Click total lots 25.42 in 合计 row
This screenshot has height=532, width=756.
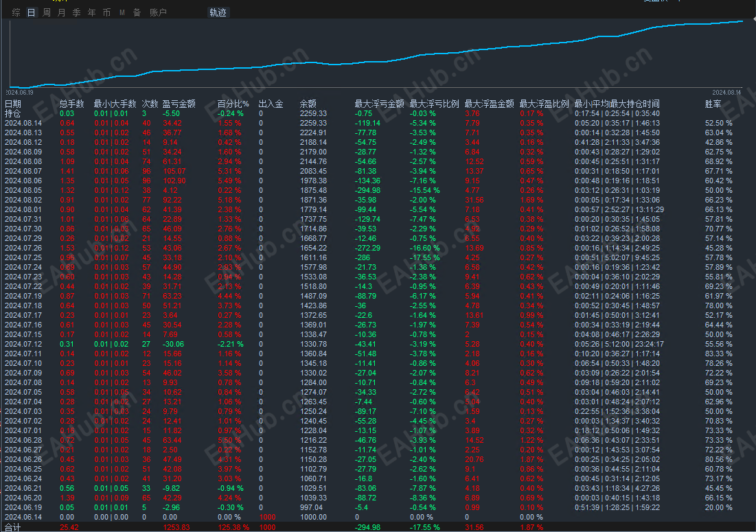[x=69, y=527]
